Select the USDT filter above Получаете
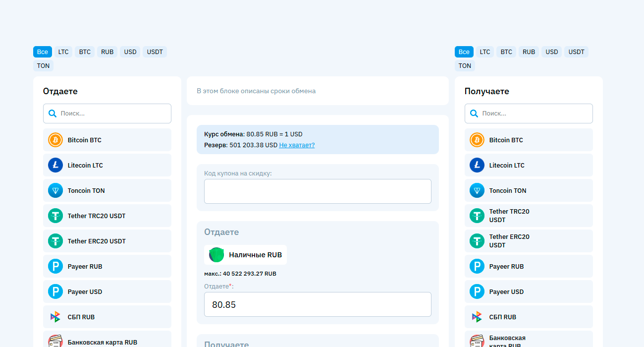Image resolution: width=644 pixels, height=347 pixels. 576,52
